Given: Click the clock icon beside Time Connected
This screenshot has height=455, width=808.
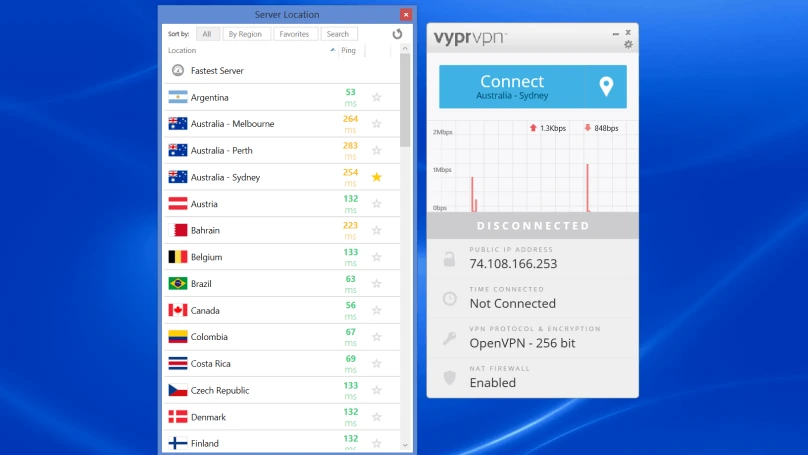Looking at the screenshot, I should click(x=449, y=298).
